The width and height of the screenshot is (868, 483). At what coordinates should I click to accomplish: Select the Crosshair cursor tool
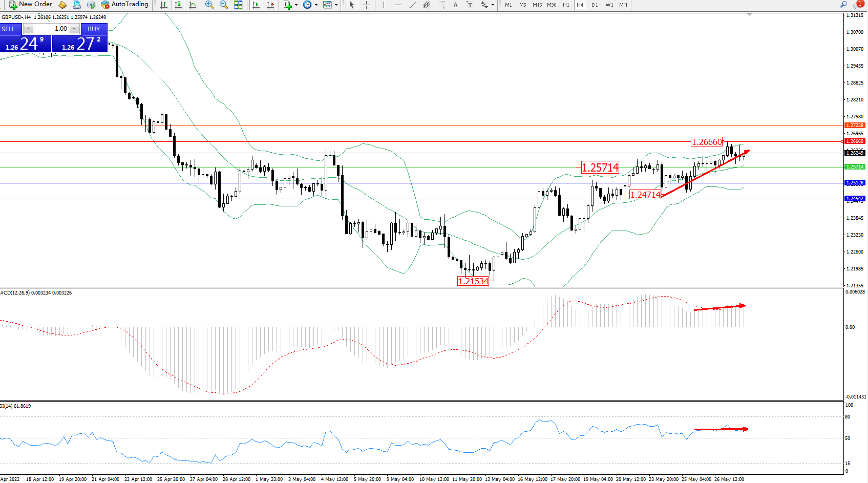(367, 5)
